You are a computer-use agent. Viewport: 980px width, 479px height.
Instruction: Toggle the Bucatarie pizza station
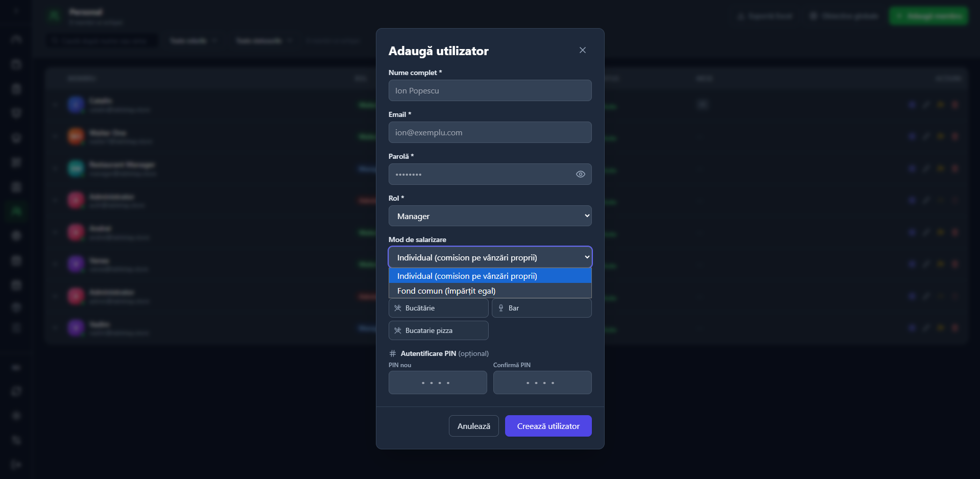point(438,330)
